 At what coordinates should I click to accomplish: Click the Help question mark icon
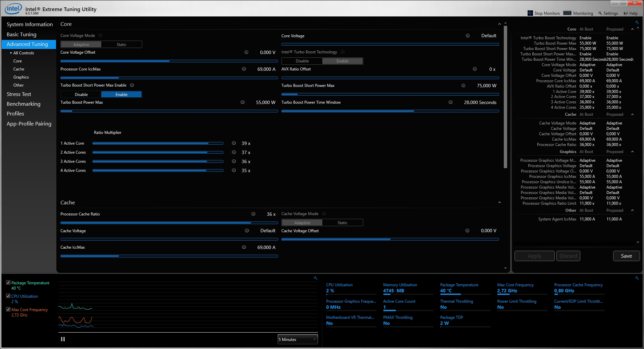626,13
